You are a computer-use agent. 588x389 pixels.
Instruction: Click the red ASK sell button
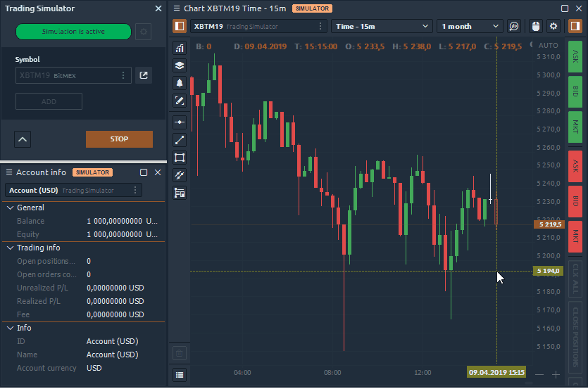coord(575,166)
